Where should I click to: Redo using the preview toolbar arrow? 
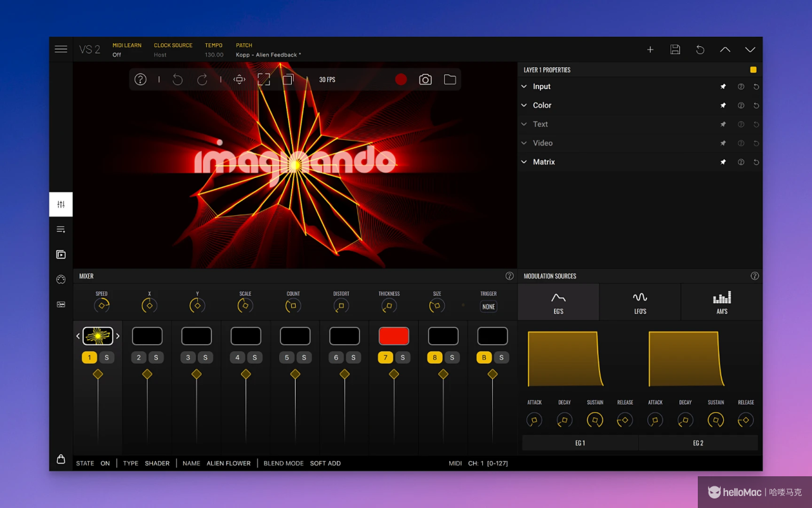(202, 79)
